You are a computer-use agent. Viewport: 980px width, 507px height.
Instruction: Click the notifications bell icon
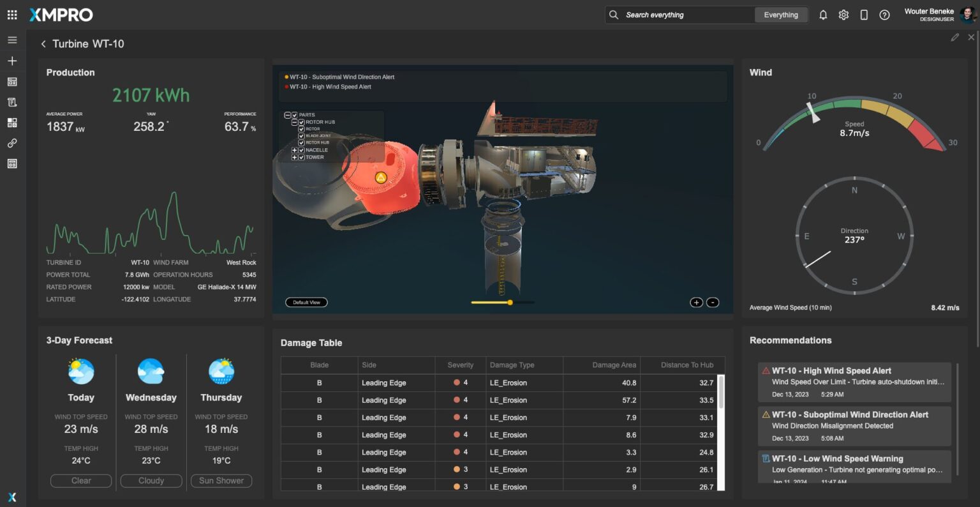click(823, 15)
